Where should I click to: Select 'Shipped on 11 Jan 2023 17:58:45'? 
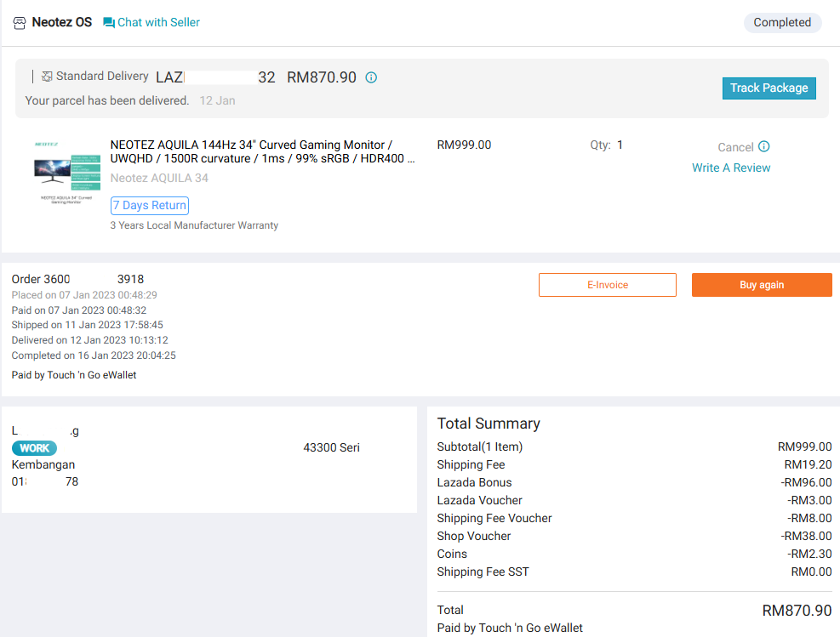[x=88, y=325]
